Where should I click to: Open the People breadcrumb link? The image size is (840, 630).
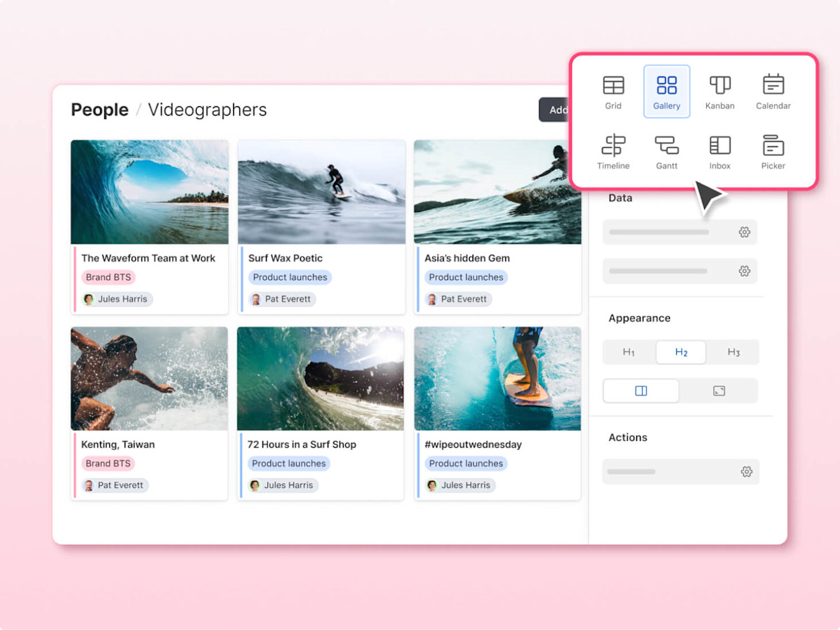pos(99,110)
